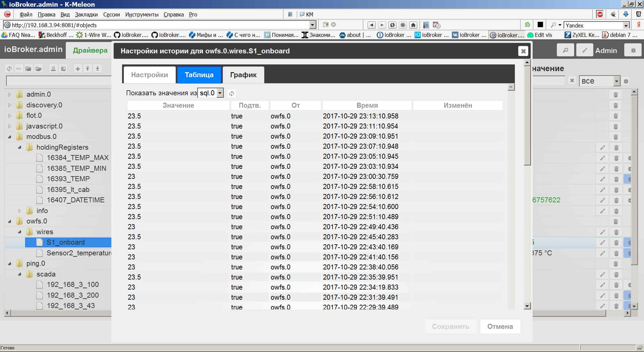Switch to the График tab
The image size is (644, 352).
[x=243, y=75]
